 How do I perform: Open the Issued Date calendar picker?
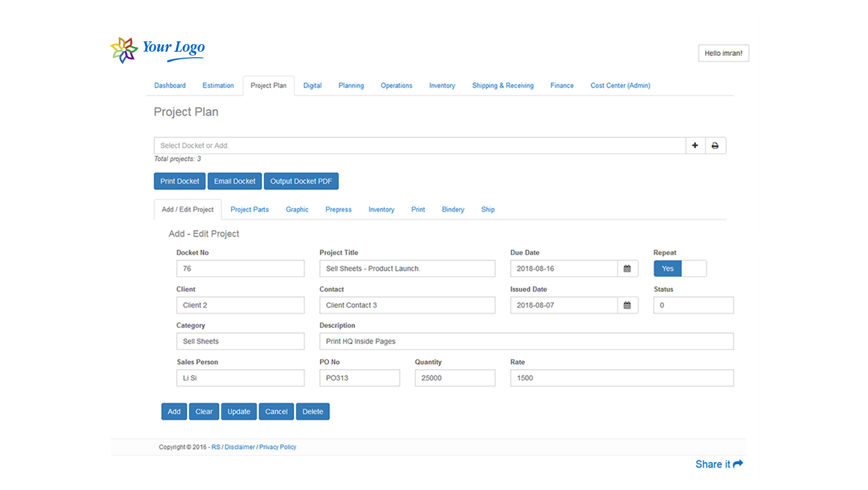click(x=627, y=305)
